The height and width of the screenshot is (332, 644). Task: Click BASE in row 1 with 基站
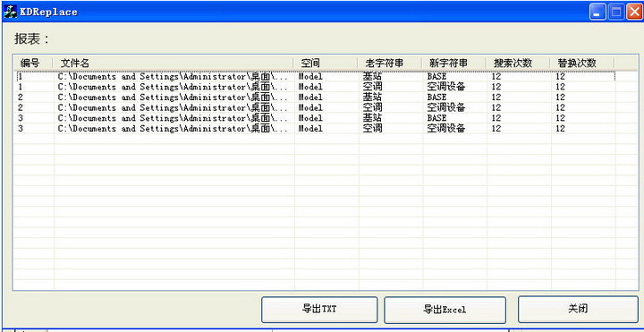[x=436, y=76]
